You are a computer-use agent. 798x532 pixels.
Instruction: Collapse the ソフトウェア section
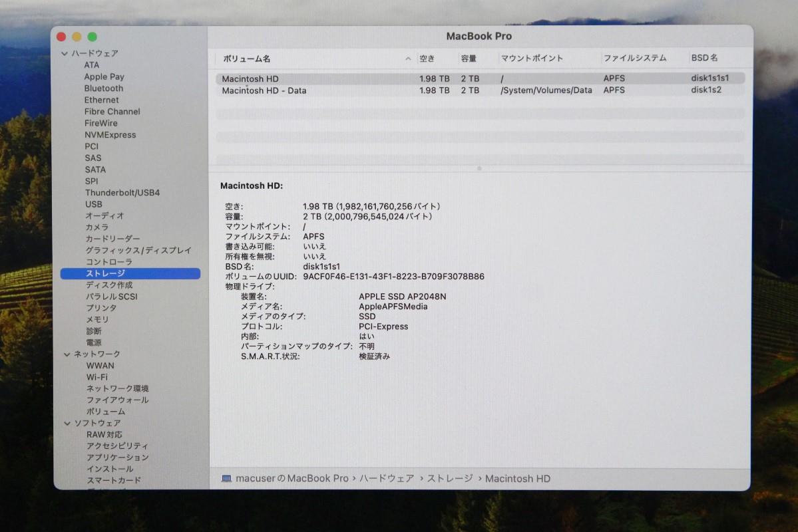67,423
